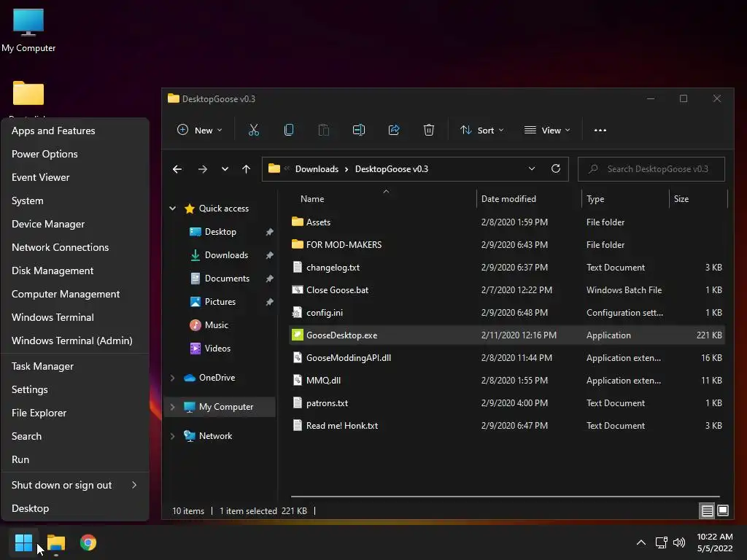Open Device Manager from menu
The image size is (747, 560).
(75, 224)
